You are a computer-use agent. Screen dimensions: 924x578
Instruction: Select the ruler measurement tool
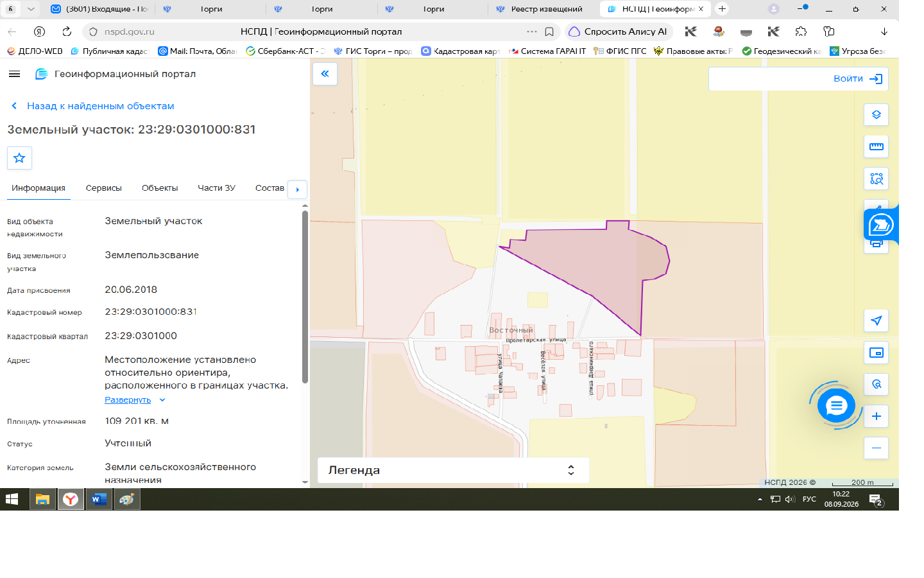876,147
